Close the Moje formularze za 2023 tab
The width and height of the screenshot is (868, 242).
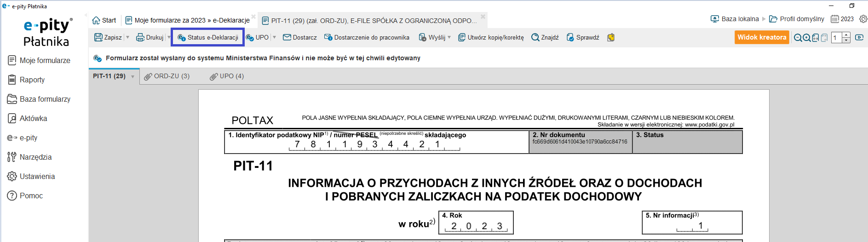click(253, 16)
